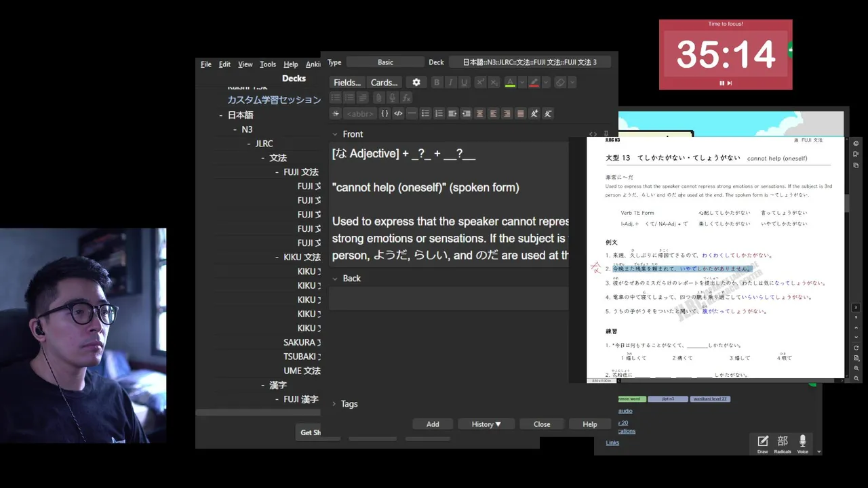Screen dimensions: 868x488
Task: Open the View menu in Anki
Action: point(245,64)
